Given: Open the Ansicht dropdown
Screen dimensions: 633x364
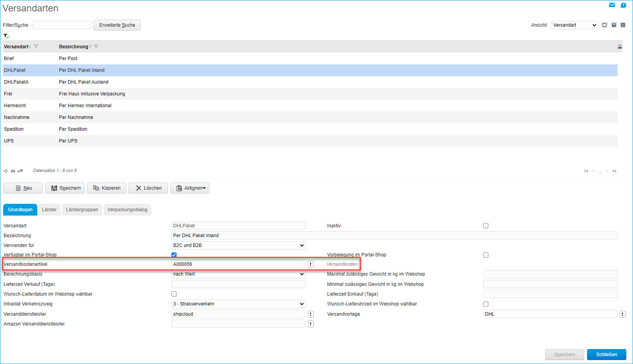Looking at the screenshot, I should [574, 25].
